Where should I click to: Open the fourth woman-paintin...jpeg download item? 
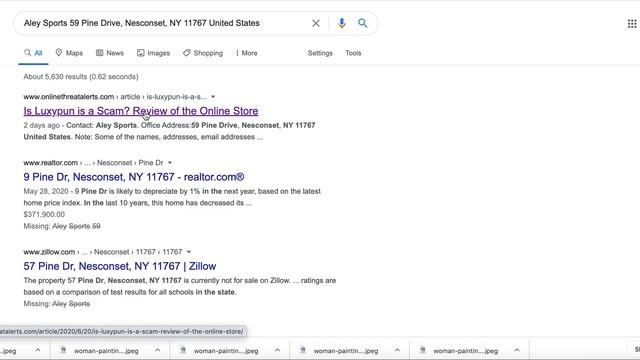pyautogui.click(x=465, y=351)
